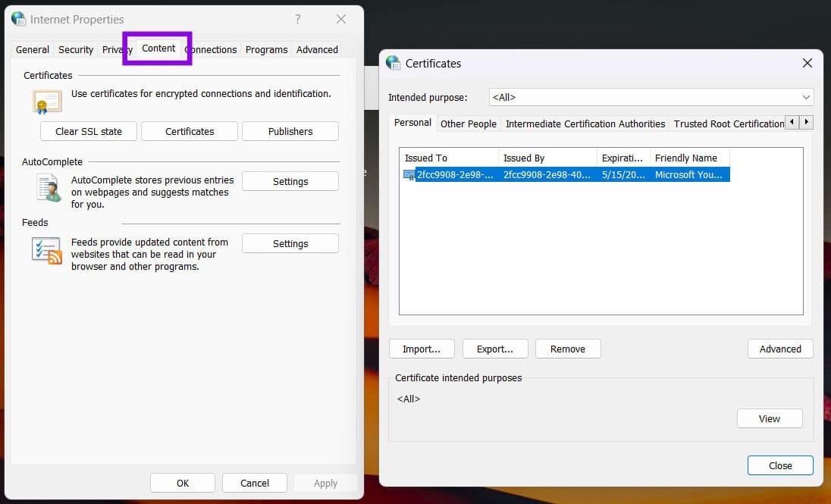The height and width of the screenshot is (504, 831).
Task: Click the Close button in Certificates
Action: pos(780,465)
